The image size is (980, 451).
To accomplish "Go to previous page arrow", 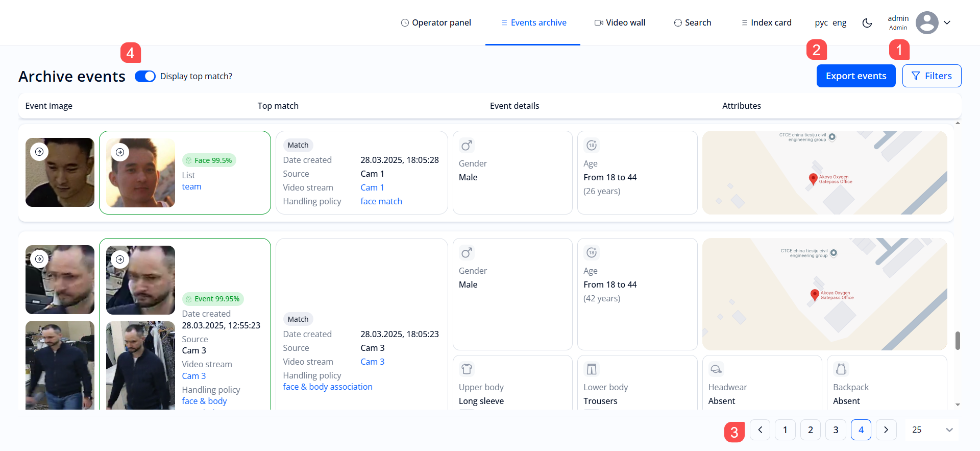I will pos(760,430).
